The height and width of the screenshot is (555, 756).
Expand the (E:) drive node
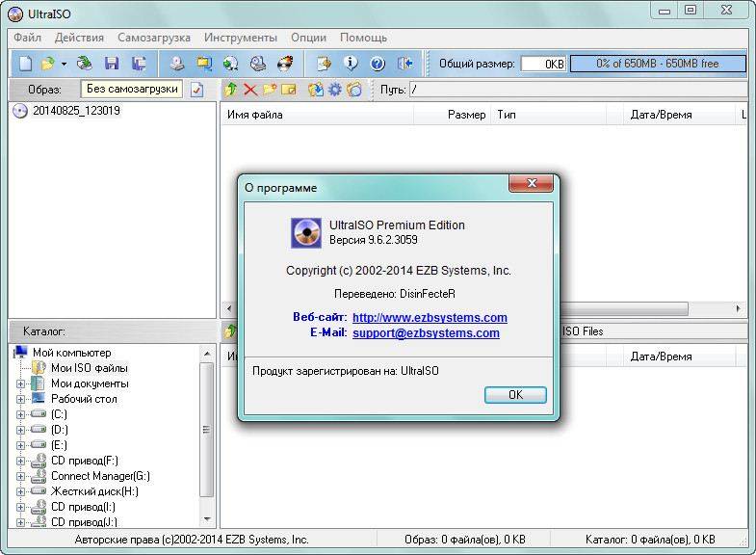click(x=20, y=445)
